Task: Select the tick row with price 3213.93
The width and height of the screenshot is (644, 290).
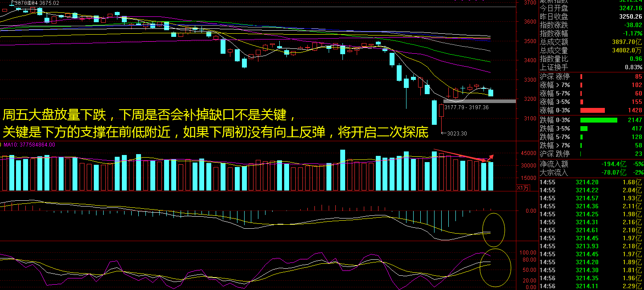Action: (591, 246)
